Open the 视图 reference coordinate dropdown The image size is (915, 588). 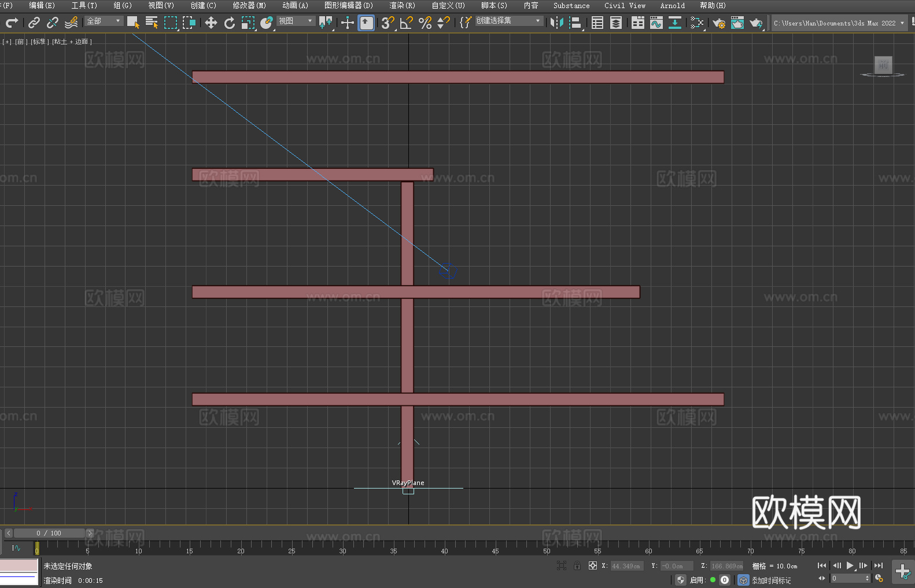(296, 21)
